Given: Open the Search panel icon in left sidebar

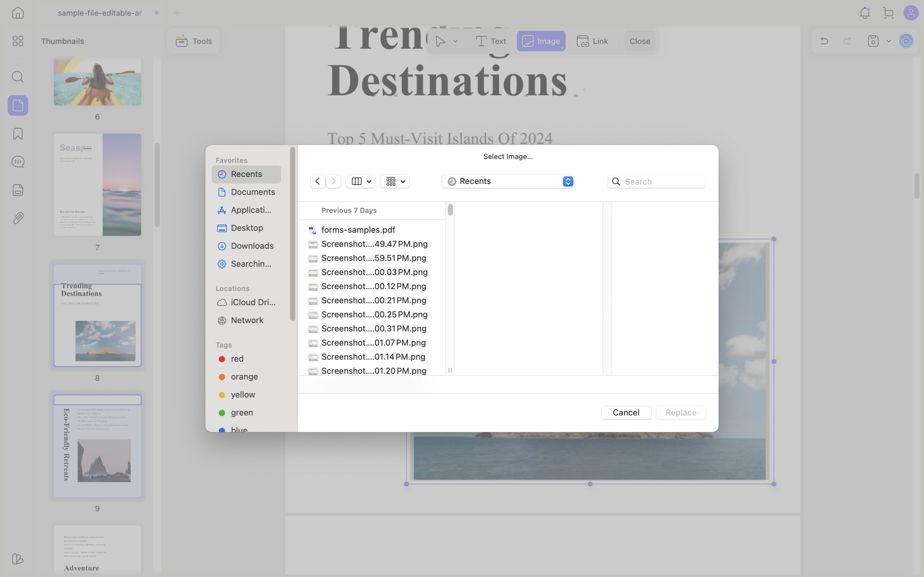Looking at the screenshot, I should click(18, 77).
